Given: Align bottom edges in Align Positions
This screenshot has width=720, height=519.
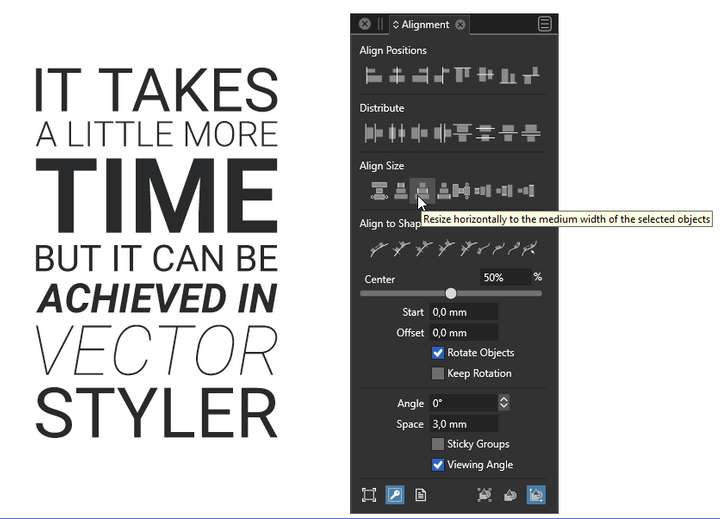Looking at the screenshot, I should point(507,75).
